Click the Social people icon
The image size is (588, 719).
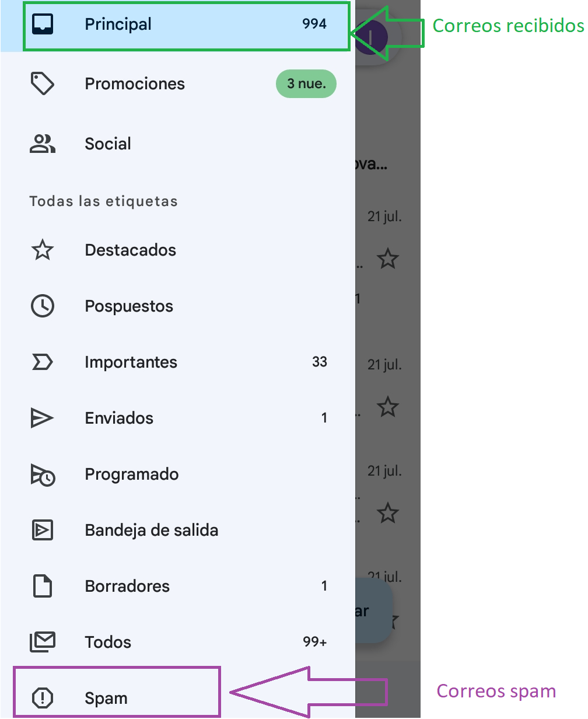[42, 144]
